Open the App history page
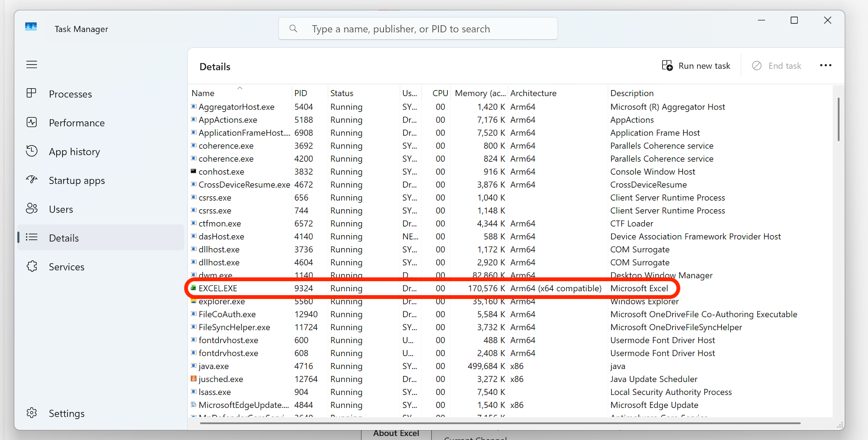Image resolution: width=868 pixels, height=440 pixels. (101, 152)
